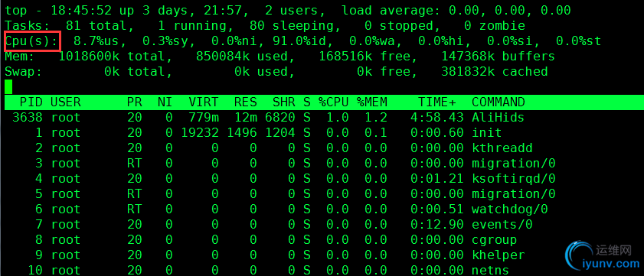Select the "381832k cached" value
The width and height of the screenshot is (644, 276).
click(x=495, y=72)
